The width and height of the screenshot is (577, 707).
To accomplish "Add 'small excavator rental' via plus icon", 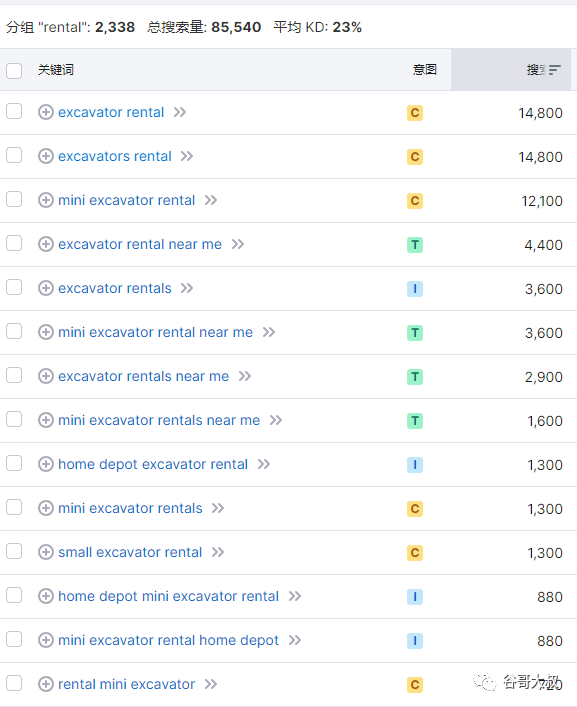I will point(46,551).
